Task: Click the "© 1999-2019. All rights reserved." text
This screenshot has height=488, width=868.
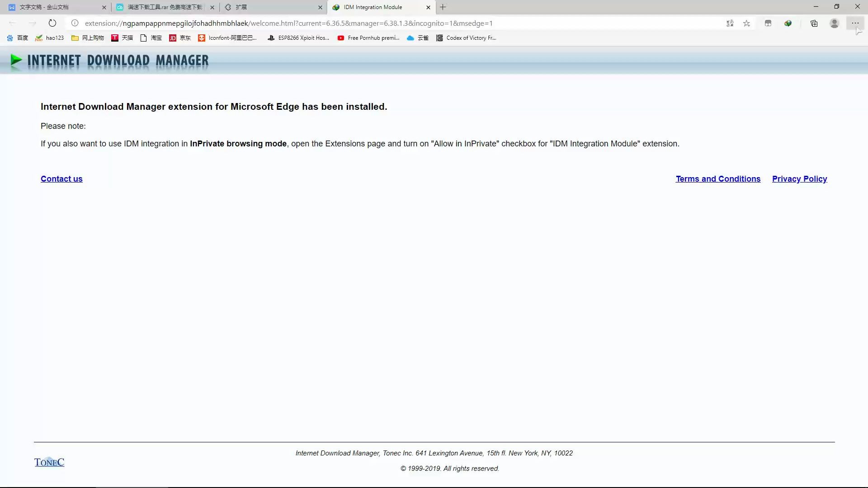Action: click(x=450, y=469)
